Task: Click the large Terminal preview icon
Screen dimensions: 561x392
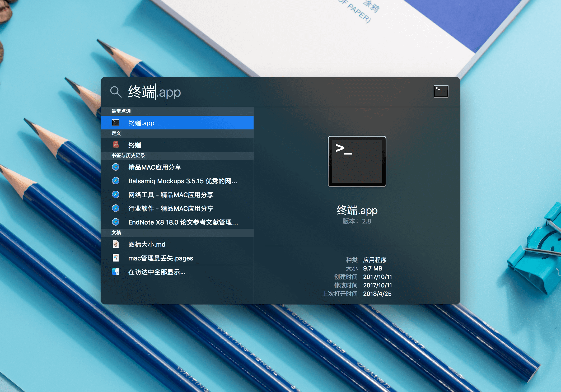Action: (x=357, y=161)
